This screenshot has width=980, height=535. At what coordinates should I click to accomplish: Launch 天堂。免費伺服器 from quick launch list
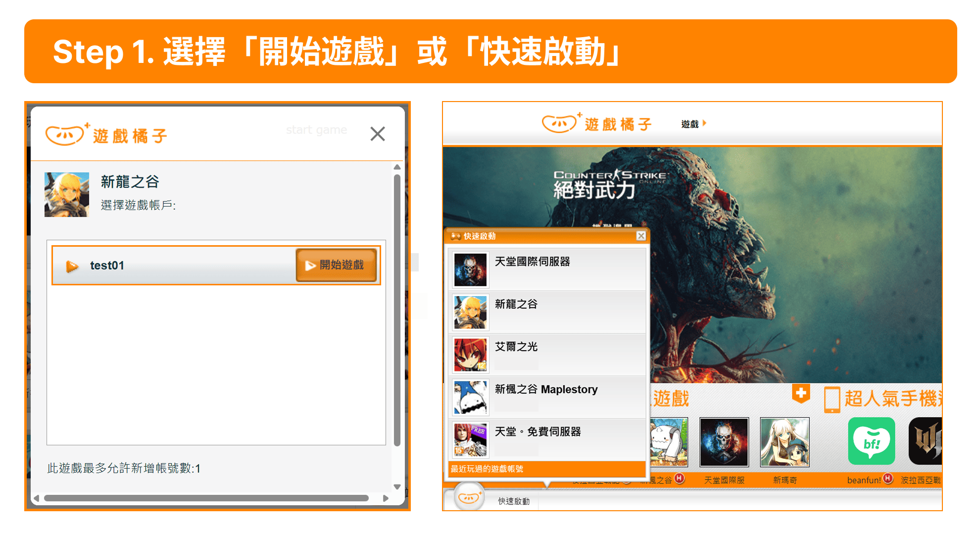(547, 440)
